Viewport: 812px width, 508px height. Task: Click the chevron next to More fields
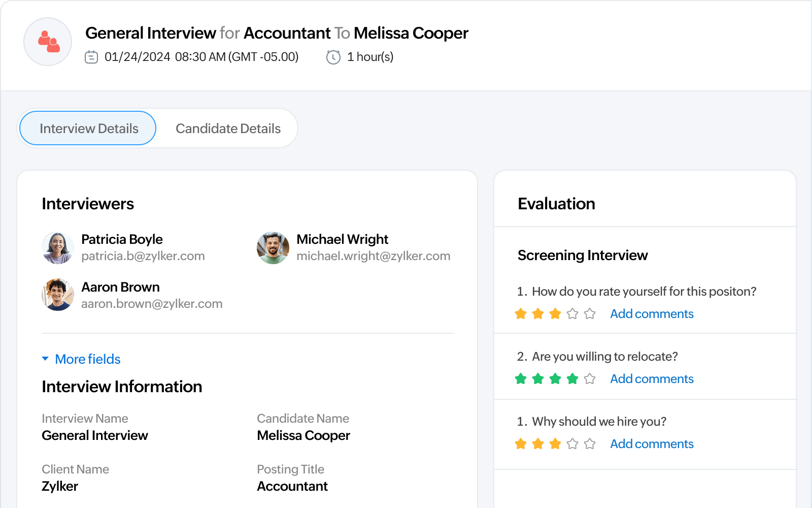click(x=45, y=359)
